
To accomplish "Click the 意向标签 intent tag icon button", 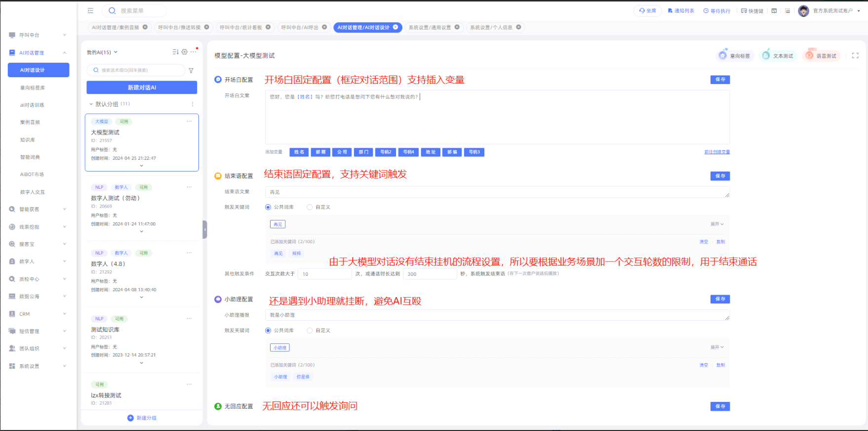I will click(x=735, y=56).
